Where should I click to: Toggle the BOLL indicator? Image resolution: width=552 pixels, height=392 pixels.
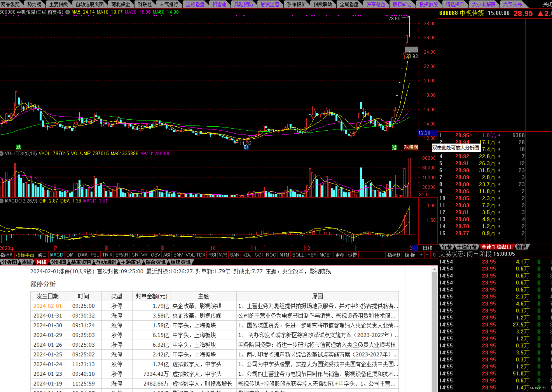(298, 255)
